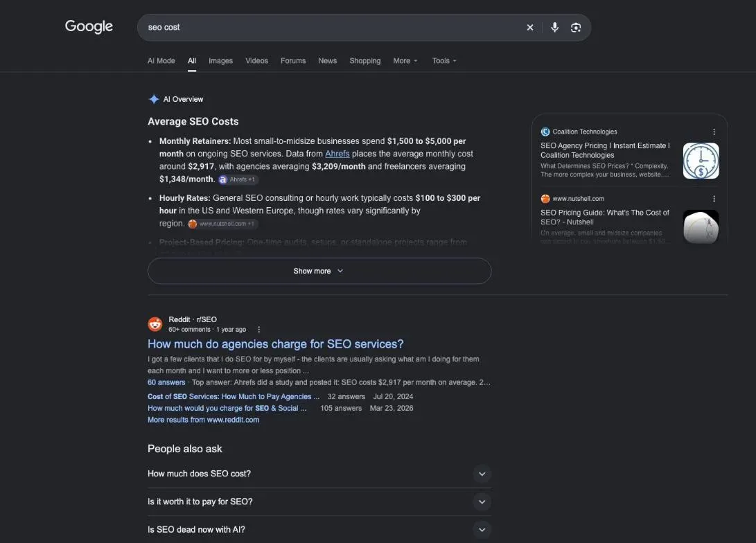This screenshot has width=756, height=543.
Task: Open Google Lens image search icon
Action: [576, 28]
